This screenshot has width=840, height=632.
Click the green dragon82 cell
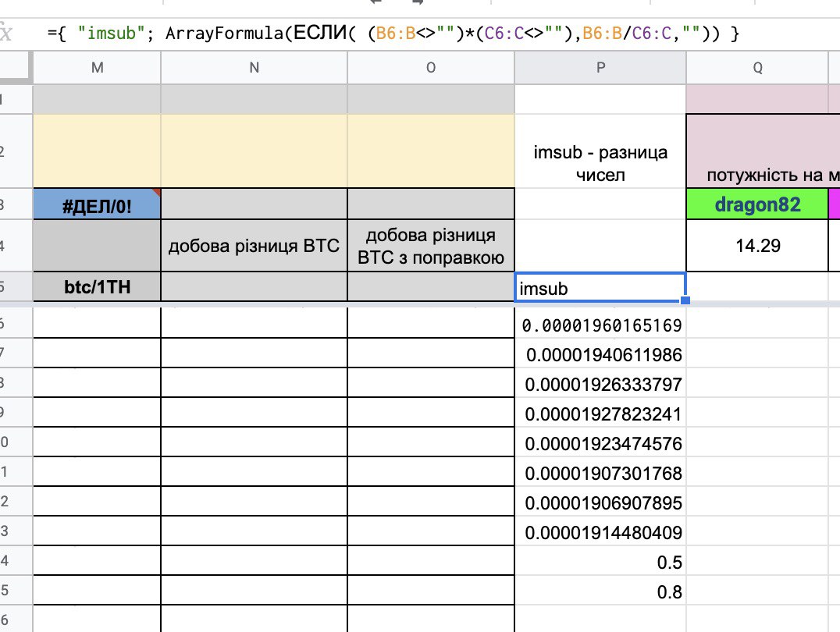pyautogui.click(x=756, y=204)
